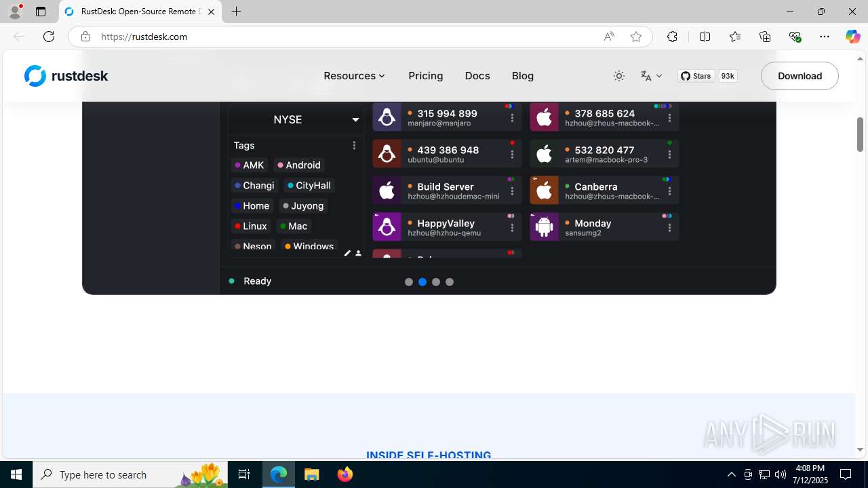Open File Explorer from taskbar
The height and width of the screenshot is (488, 868).
(x=311, y=474)
